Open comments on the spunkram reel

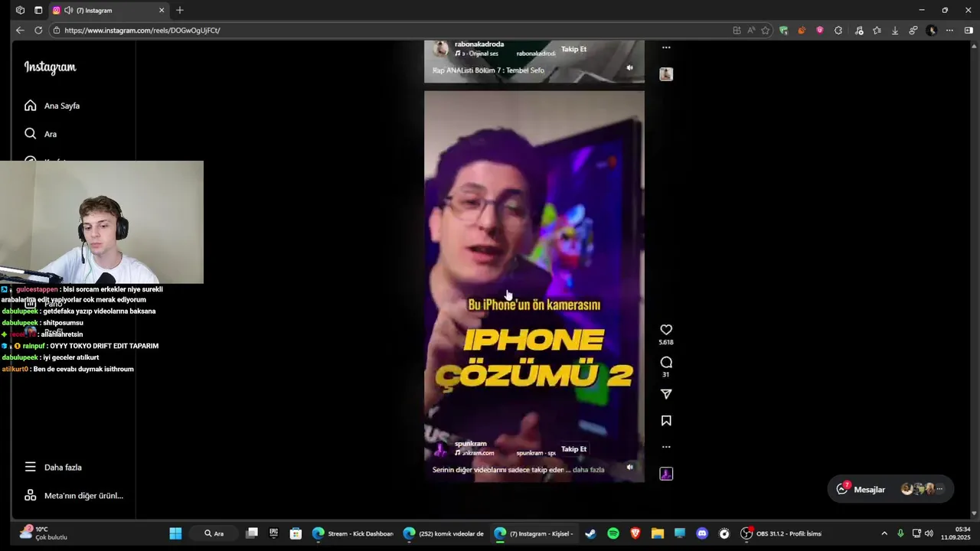click(x=666, y=363)
